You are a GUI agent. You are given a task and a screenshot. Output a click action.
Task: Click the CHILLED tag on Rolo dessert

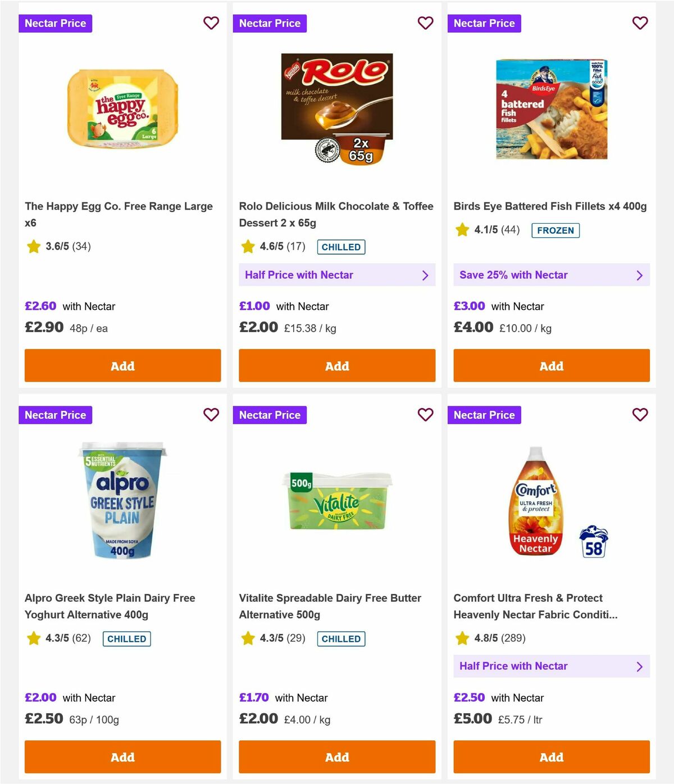pos(341,247)
